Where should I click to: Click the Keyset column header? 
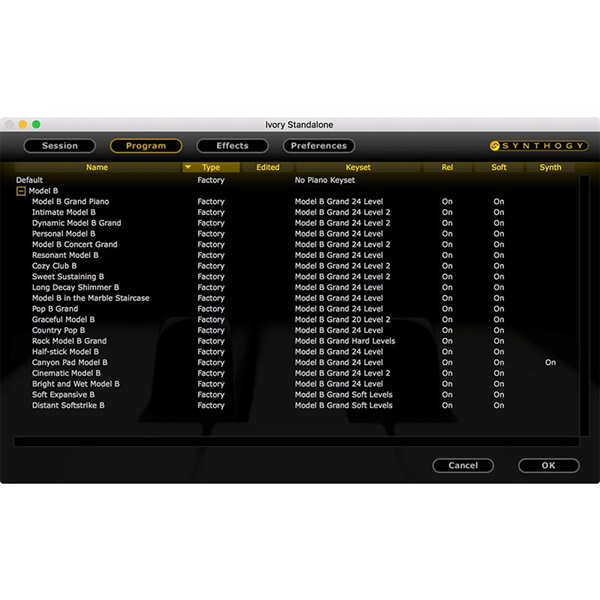click(357, 168)
